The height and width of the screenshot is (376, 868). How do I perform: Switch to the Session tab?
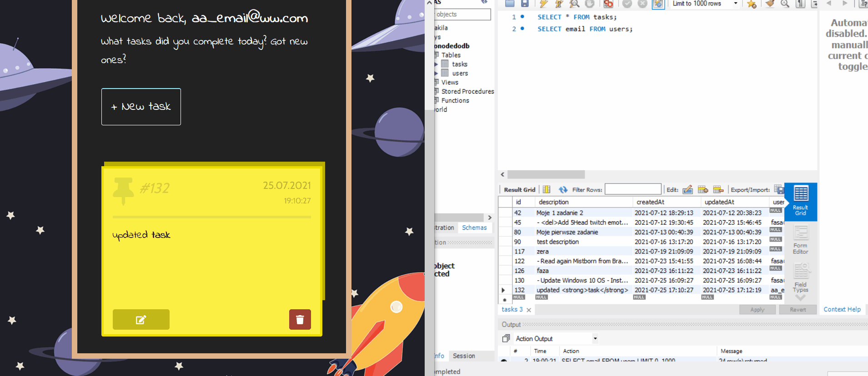[x=464, y=356]
